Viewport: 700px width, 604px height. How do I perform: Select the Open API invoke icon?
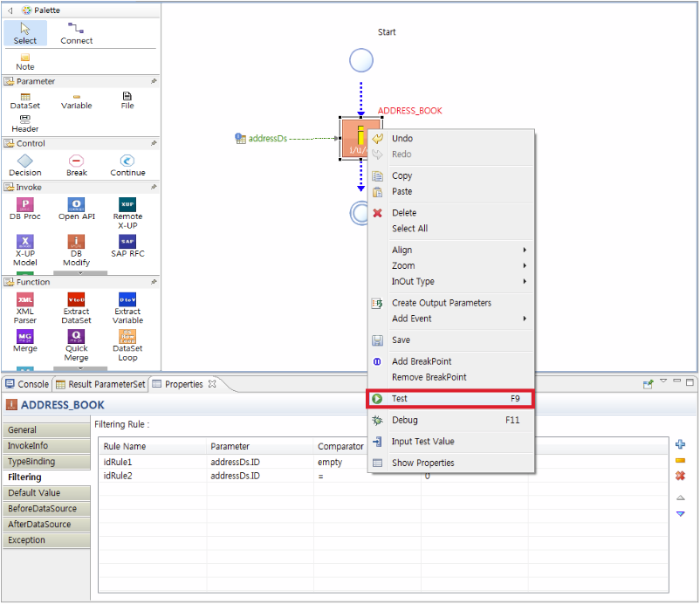pyautogui.click(x=76, y=209)
